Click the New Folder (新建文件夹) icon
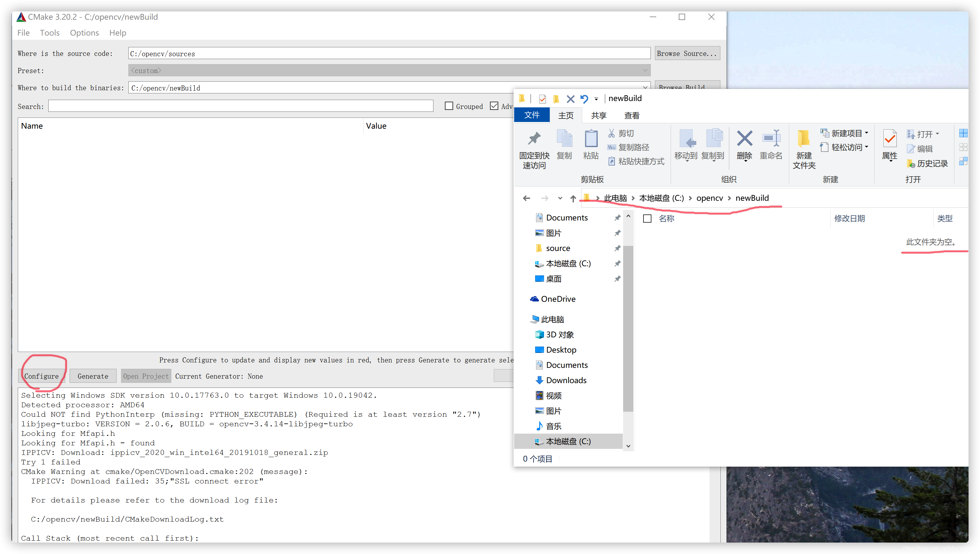 click(x=803, y=139)
